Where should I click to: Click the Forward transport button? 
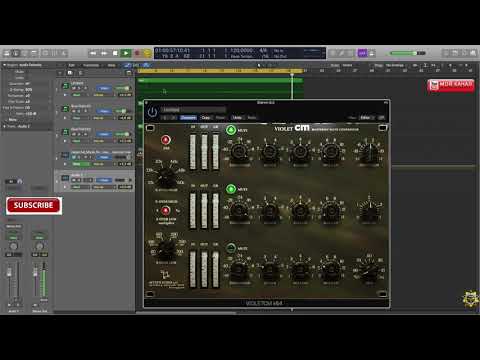click(x=104, y=53)
